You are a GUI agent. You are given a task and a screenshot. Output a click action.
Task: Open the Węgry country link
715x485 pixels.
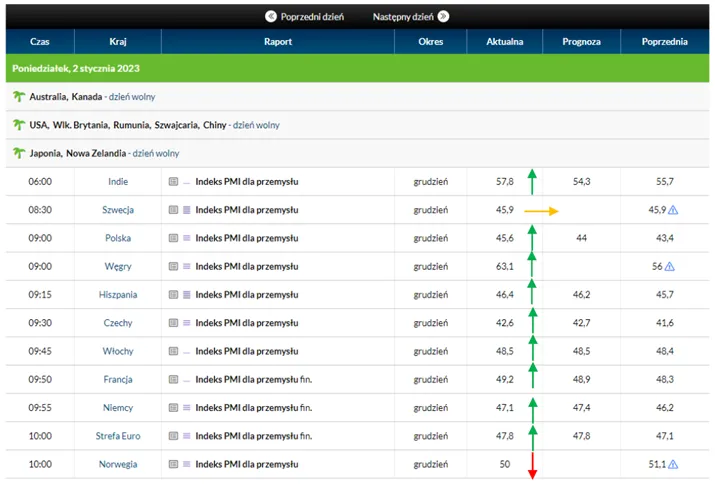click(118, 266)
